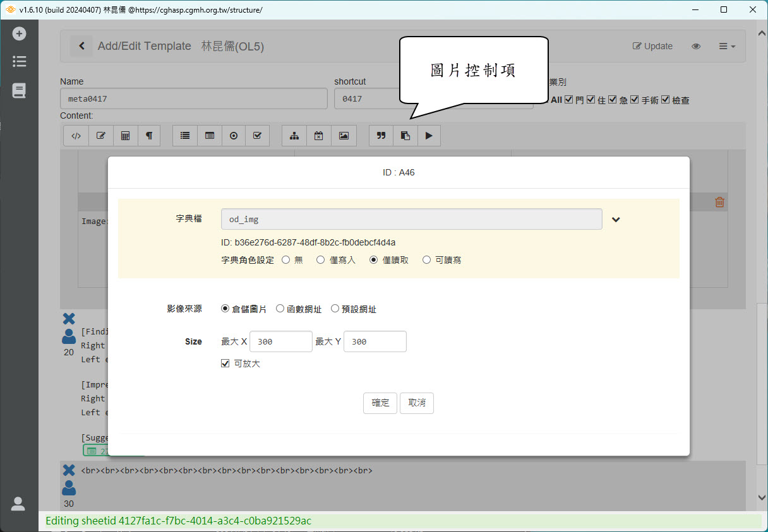Open the hamburger menu dropdown at top right
This screenshot has height=532, width=768.
(x=727, y=46)
